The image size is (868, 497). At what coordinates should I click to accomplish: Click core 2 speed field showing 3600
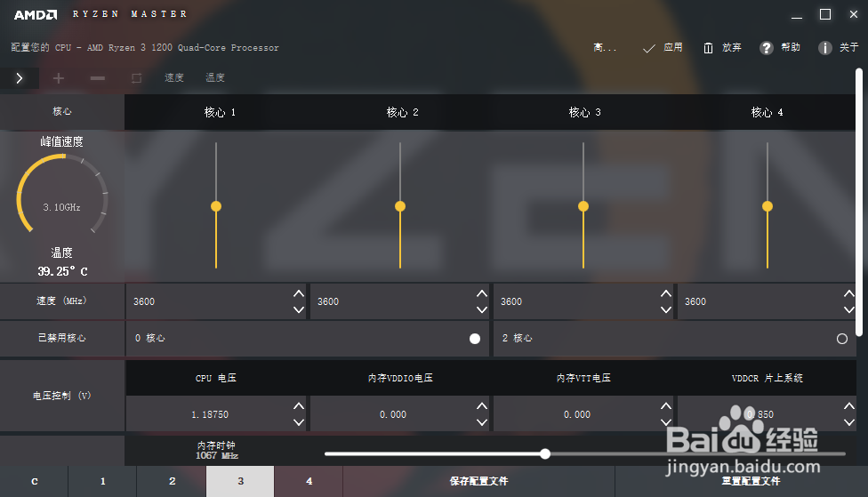coord(399,301)
